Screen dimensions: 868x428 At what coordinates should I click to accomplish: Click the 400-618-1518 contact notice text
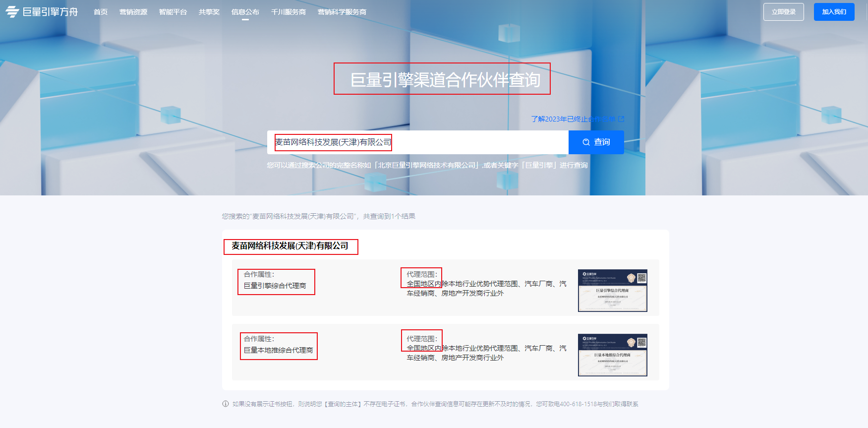435,404
